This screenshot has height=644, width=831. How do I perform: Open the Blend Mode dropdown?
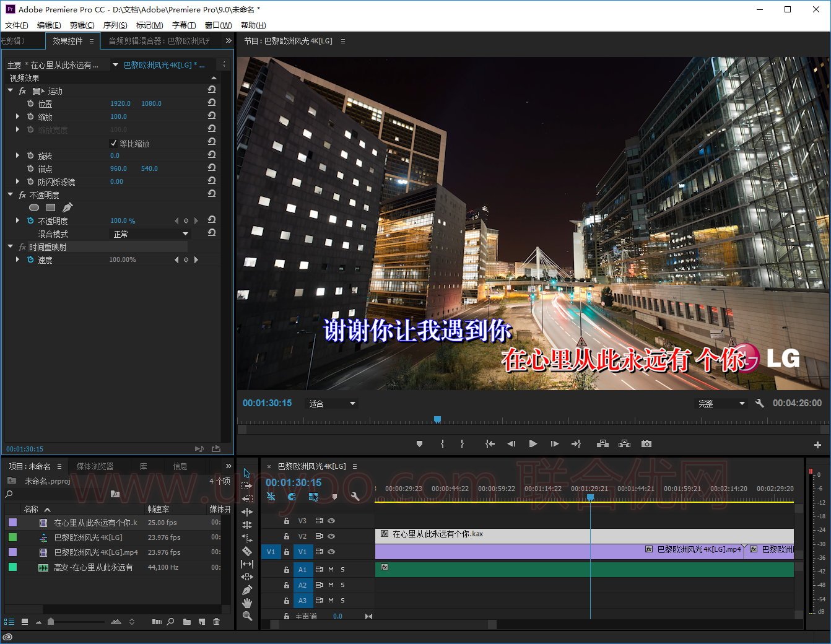[150, 234]
